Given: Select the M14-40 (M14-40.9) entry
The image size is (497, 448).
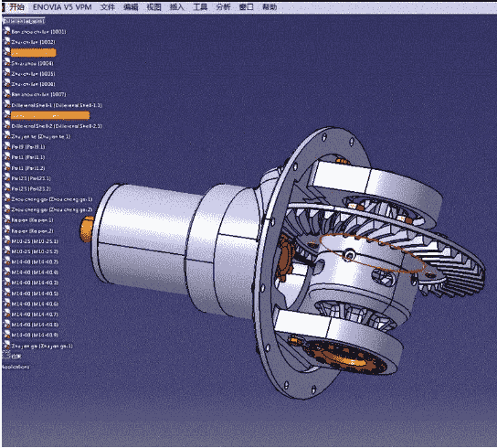Looking at the screenshot, I should tap(35, 335).
